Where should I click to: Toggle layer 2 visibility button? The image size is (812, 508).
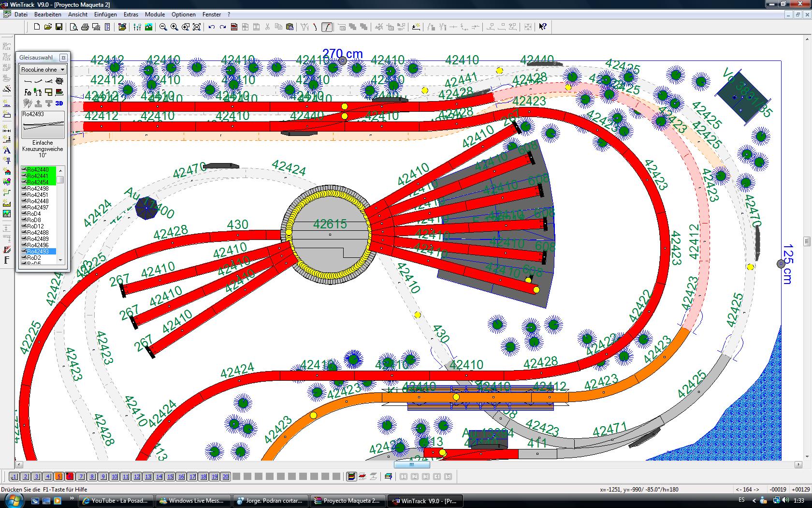point(26,477)
